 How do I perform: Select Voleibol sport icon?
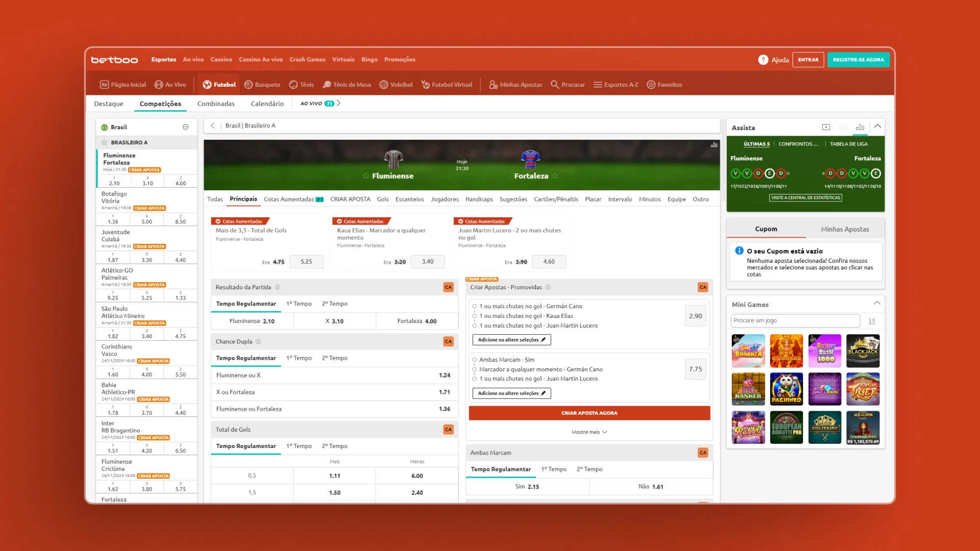click(x=384, y=85)
